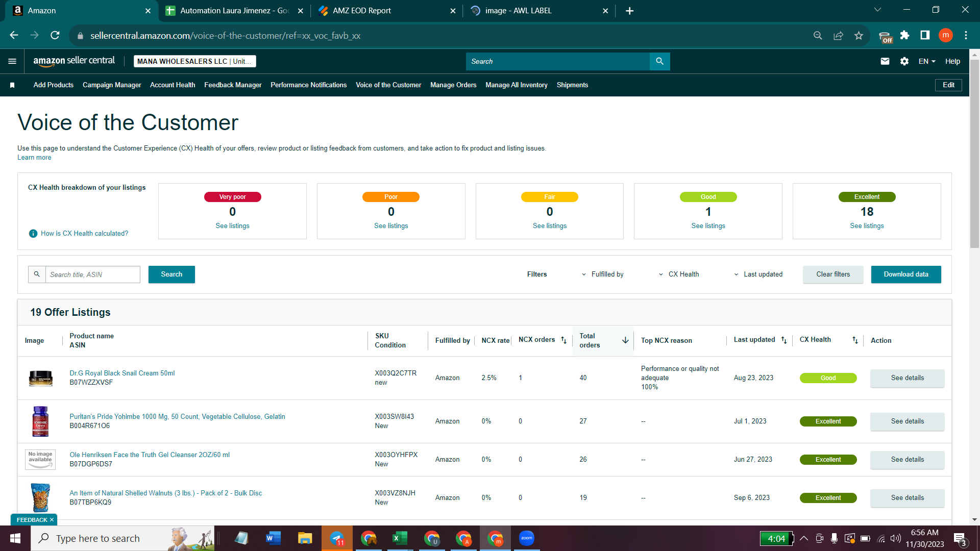Click the top Seller Central search field
Image resolution: width=980 pixels, height=551 pixels.
point(557,61)
